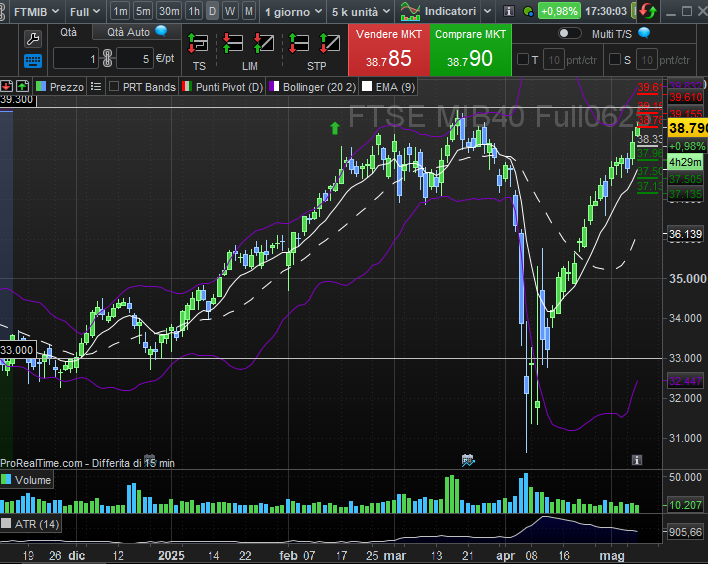Screen dimensions: 708x564
Task: Open the Indicatori chart icon
Action: [410, 11]
